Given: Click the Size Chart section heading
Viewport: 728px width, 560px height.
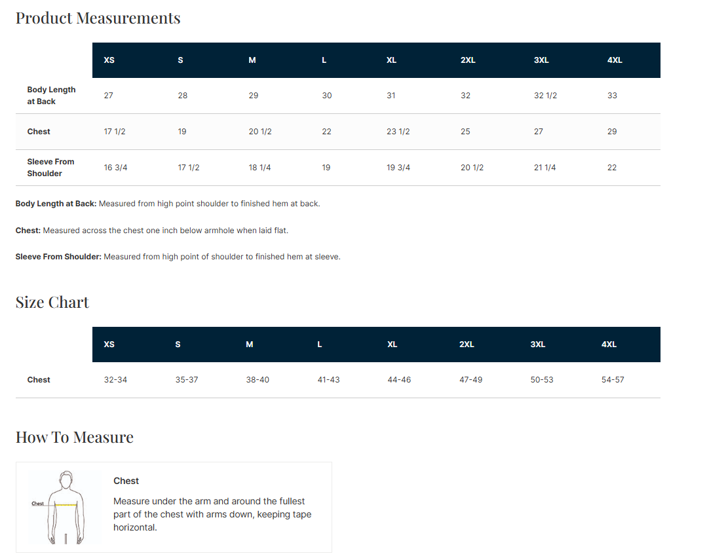Looking at the screenshot, I should pyautogui.click(x=52, y=303).
